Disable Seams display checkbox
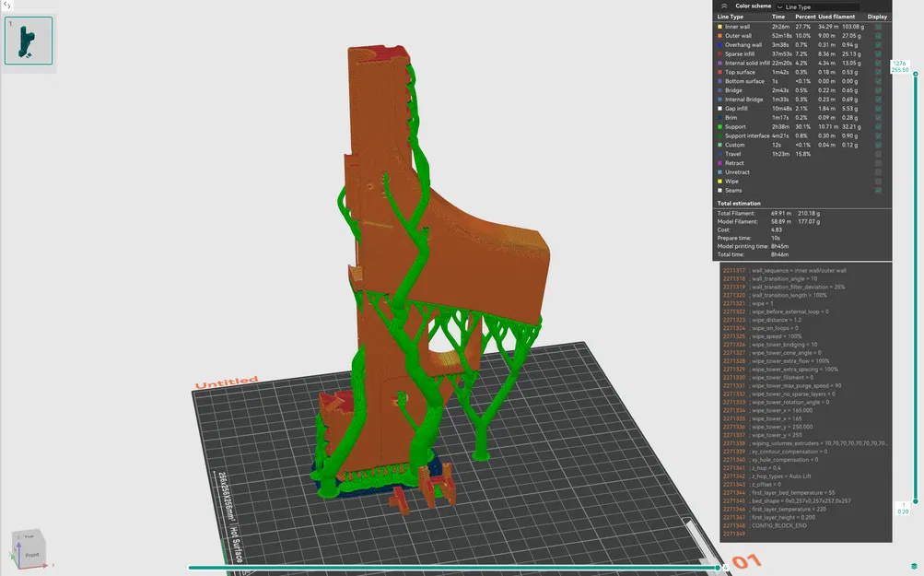Image resolution: width=924 pixels, height=576 pixels. tap(878, 191)
